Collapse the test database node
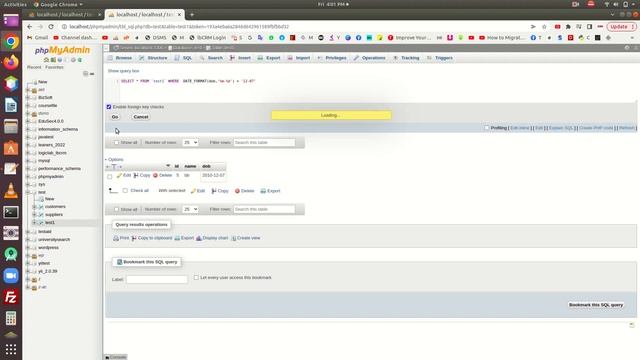The image size is (640, 360). click(28, 192)
